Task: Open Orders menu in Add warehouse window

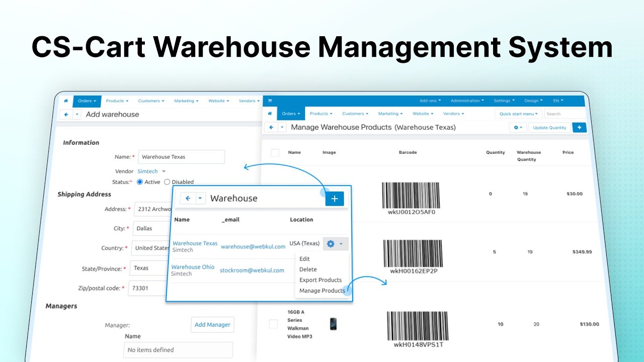Action: [87, 101]
